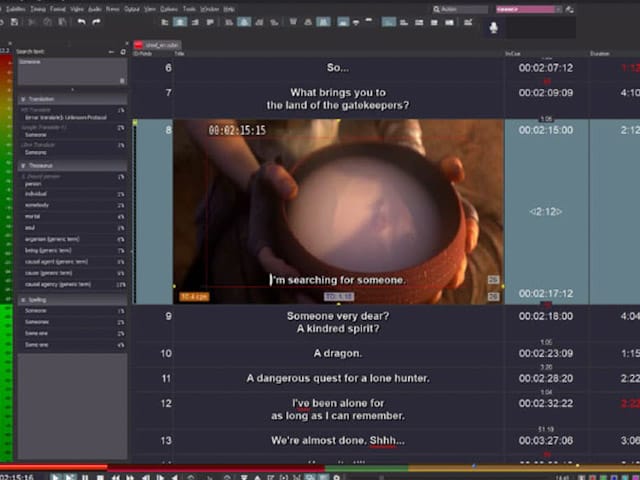Select subtitle 'A dangerous quest for a lone hunter.'

[x=338, y=378]
